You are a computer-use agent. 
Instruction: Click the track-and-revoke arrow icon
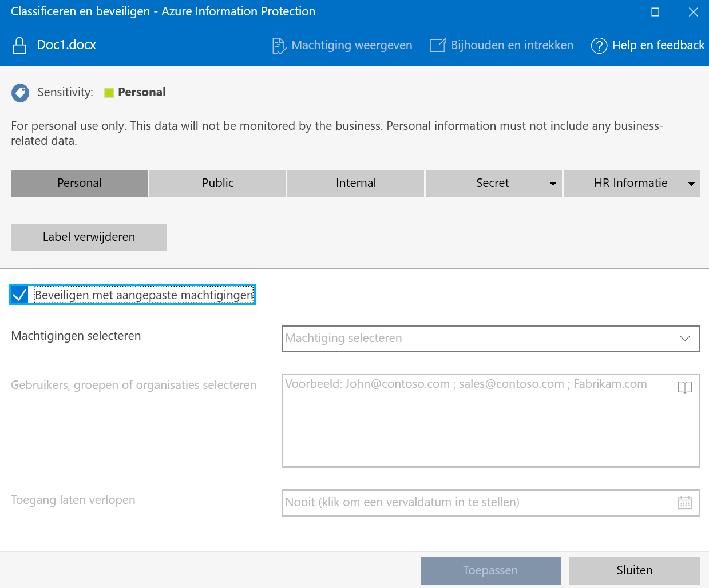[x=438, y=45]
